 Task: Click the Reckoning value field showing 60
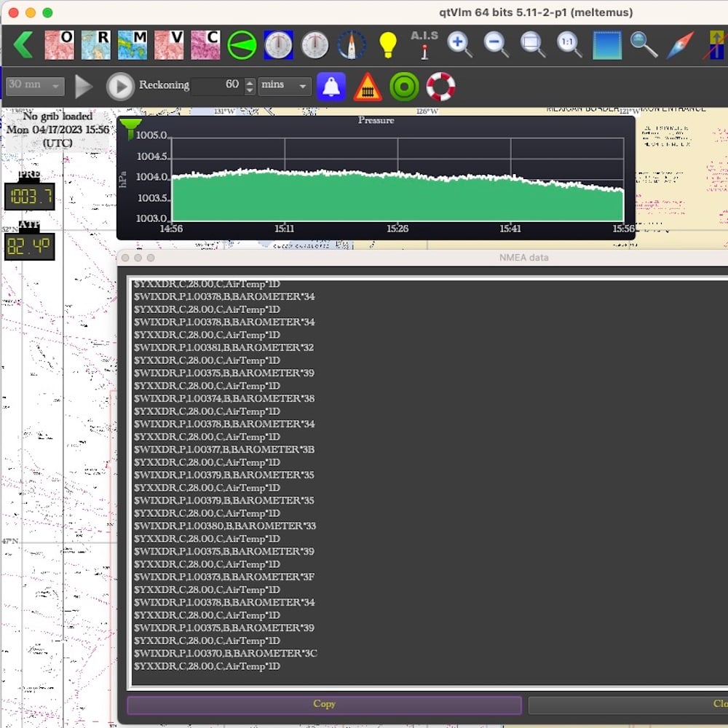point(217,86)
